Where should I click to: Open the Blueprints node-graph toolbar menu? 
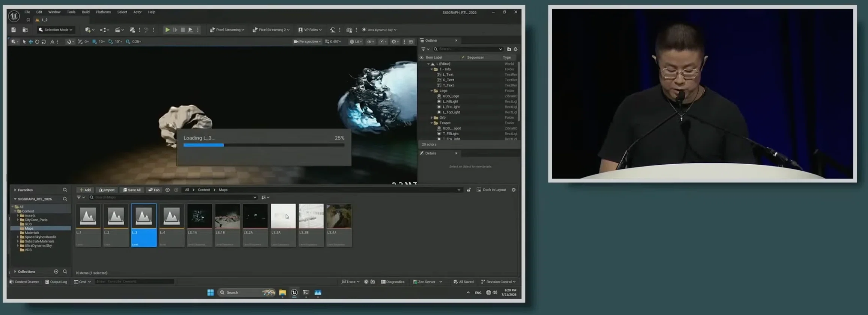(104, 30)
